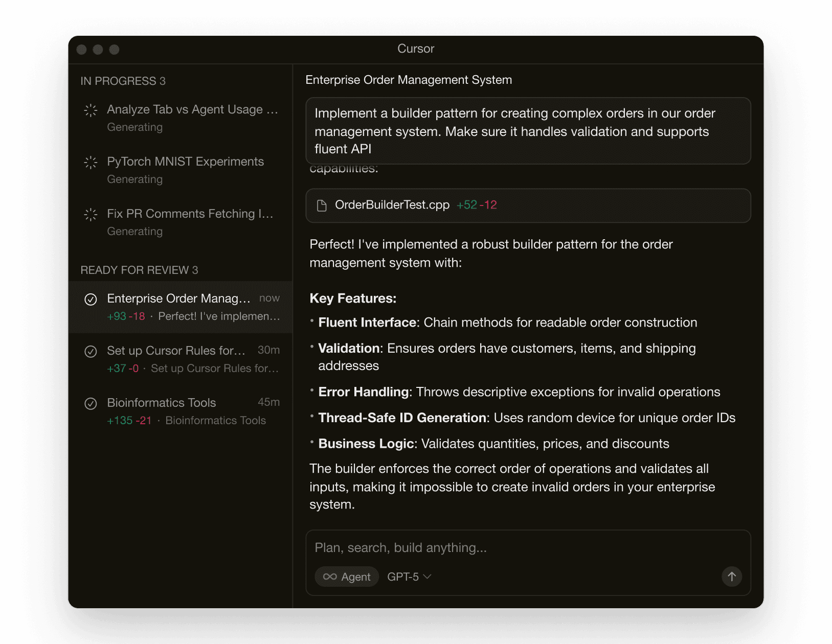Click checkmark icon beside Set up Cursor Rules
Viewport: 832px width, 644px height.
coord(91,352)
